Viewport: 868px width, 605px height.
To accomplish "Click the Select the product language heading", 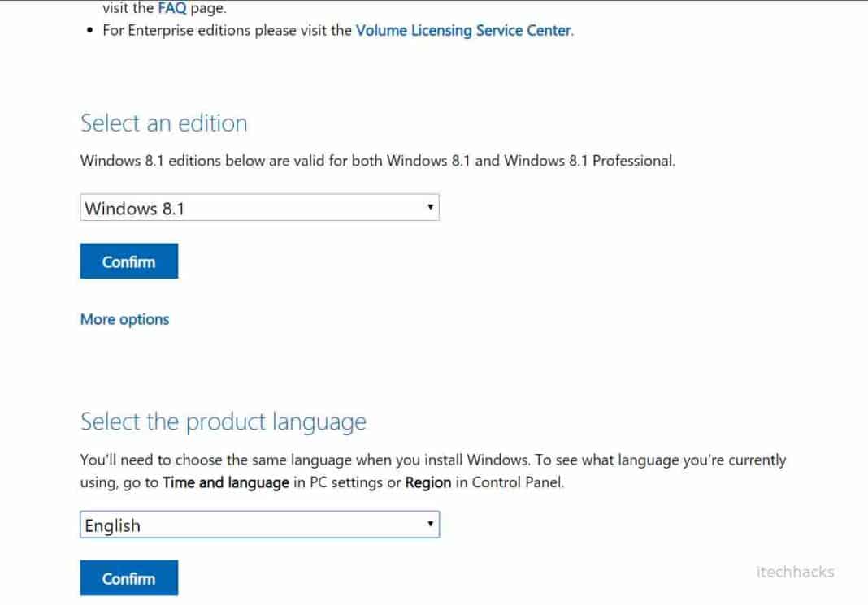I will [223, 421].
